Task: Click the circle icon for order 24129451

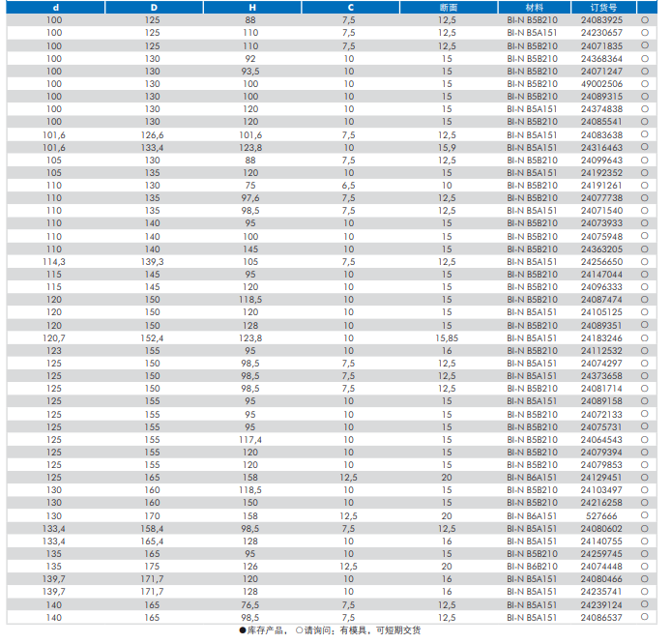Action: [x=643, y=478]
